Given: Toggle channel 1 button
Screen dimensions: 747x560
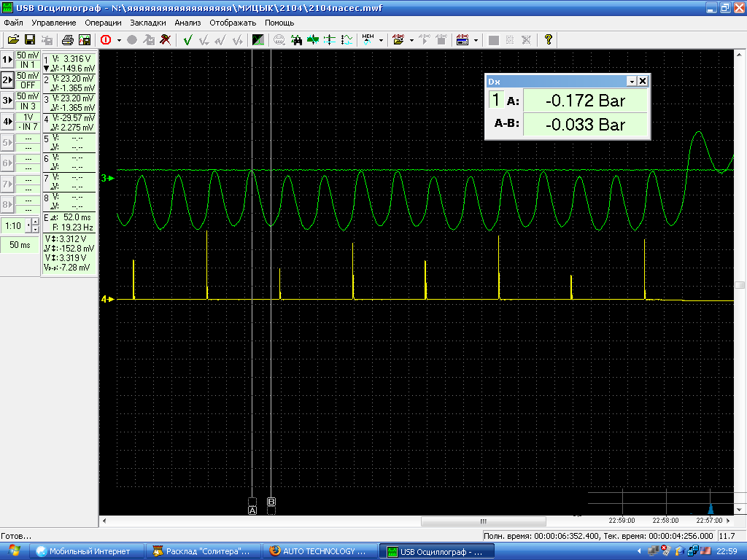Looking at the screenshot, I should coord(7,60).
